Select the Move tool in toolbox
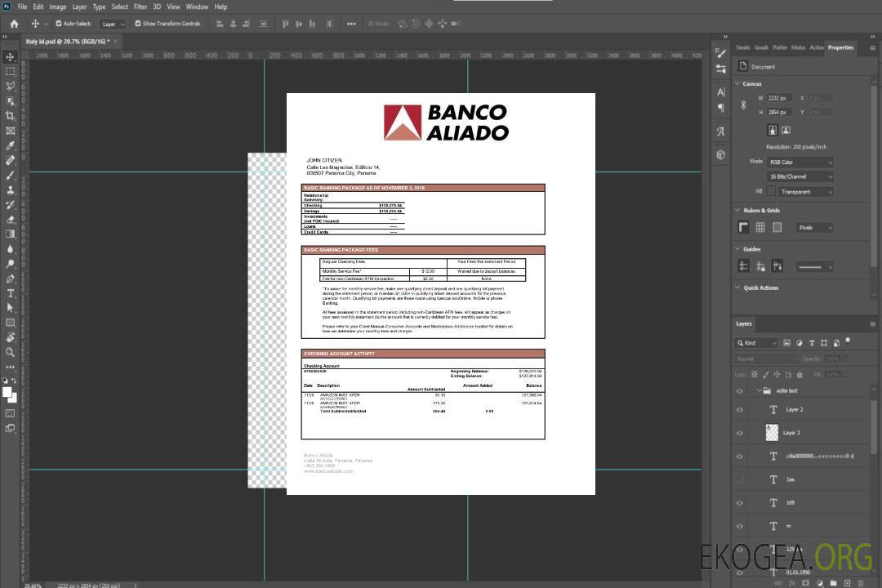The height and width of the screenshot is (588, 882). click(x=10, y=57)
